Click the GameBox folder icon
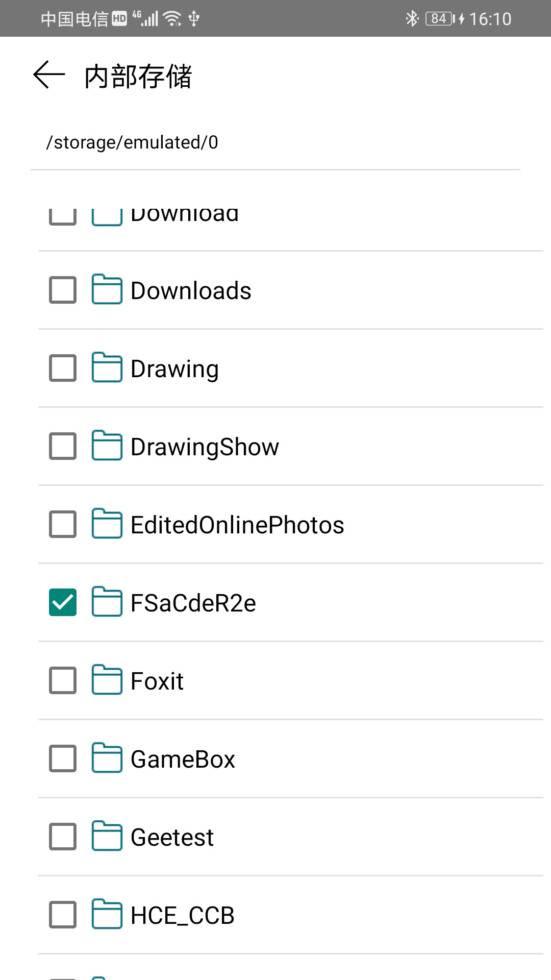 coord(107,758)
